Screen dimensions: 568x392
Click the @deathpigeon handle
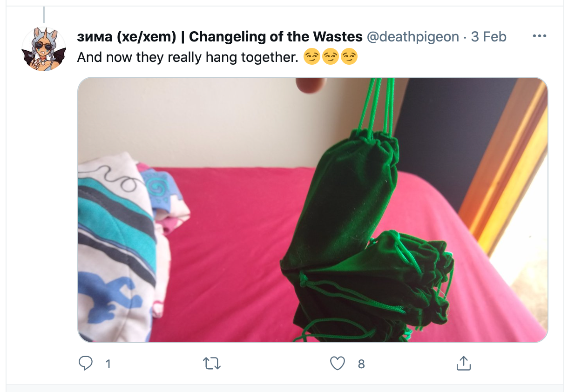pyautogui.click(x=413, y=37)
